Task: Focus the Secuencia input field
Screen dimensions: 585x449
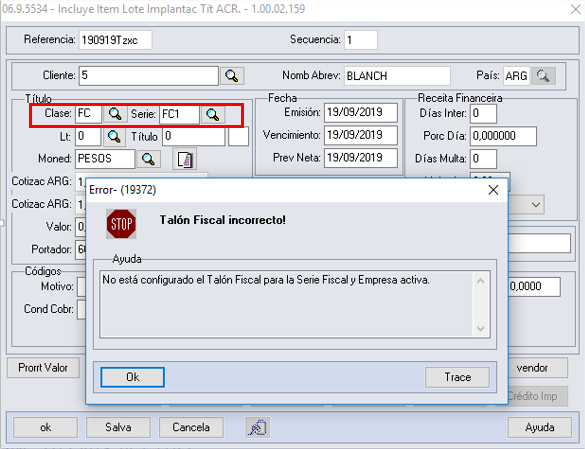Action: click(x=361, y=40)
